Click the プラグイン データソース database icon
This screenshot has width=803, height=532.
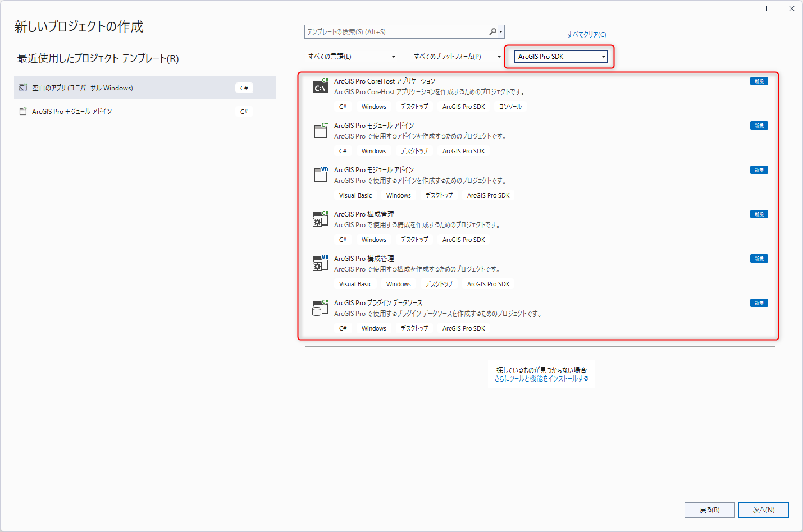321,308
